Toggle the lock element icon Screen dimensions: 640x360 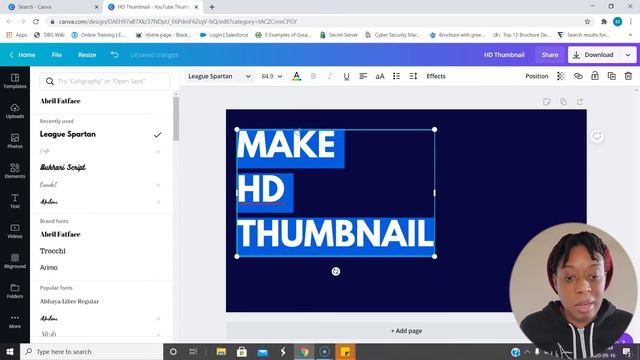click(595, 76)
